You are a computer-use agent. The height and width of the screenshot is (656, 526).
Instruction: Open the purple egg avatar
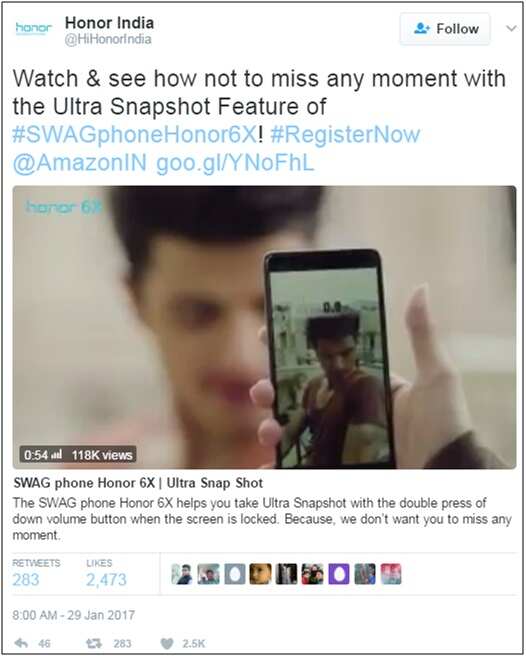339,574
